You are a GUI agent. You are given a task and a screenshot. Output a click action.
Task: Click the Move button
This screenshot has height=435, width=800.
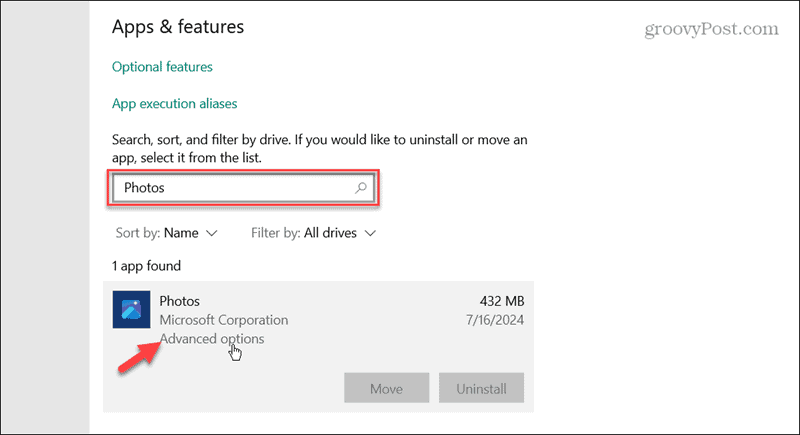coord(387,388)
